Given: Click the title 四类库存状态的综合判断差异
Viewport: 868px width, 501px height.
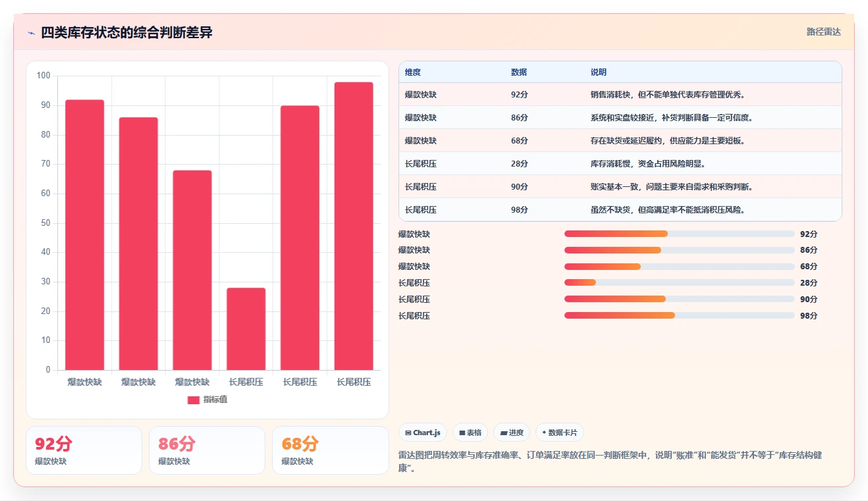Looking at the screenshot, I should 126,32.
